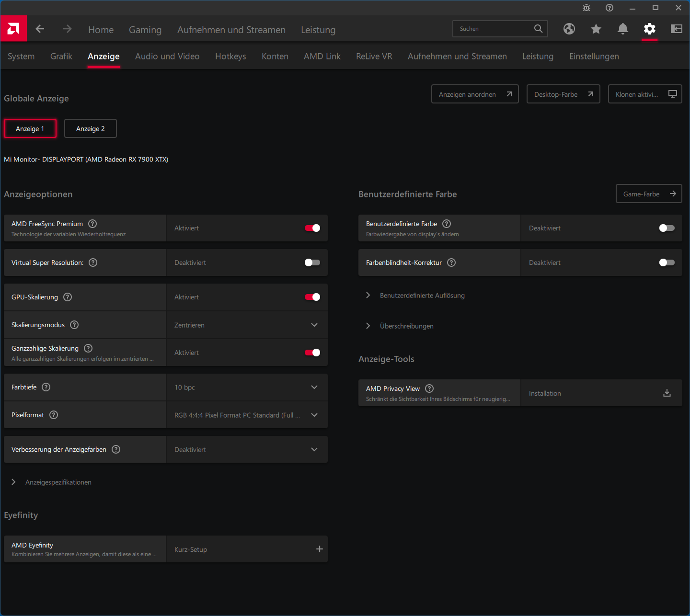
Task: Show help for Verbesserung der Anzeigefarben
Action: tap(116, 449)
